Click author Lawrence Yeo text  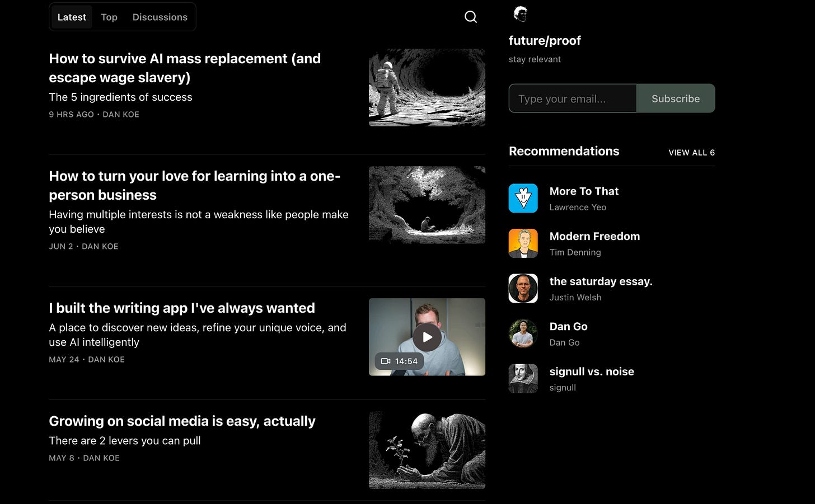[578, 208]
